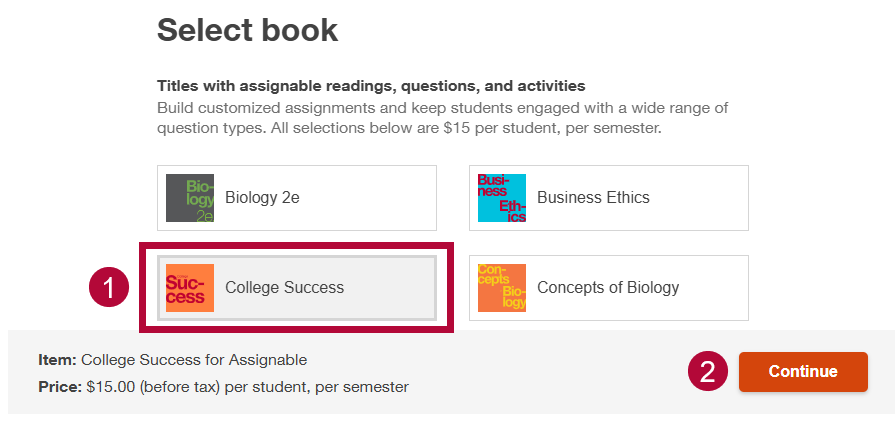895x429 pixels.
Task: Pick the College Success title text
Action: pyautogui.click(x=284, y=288)
